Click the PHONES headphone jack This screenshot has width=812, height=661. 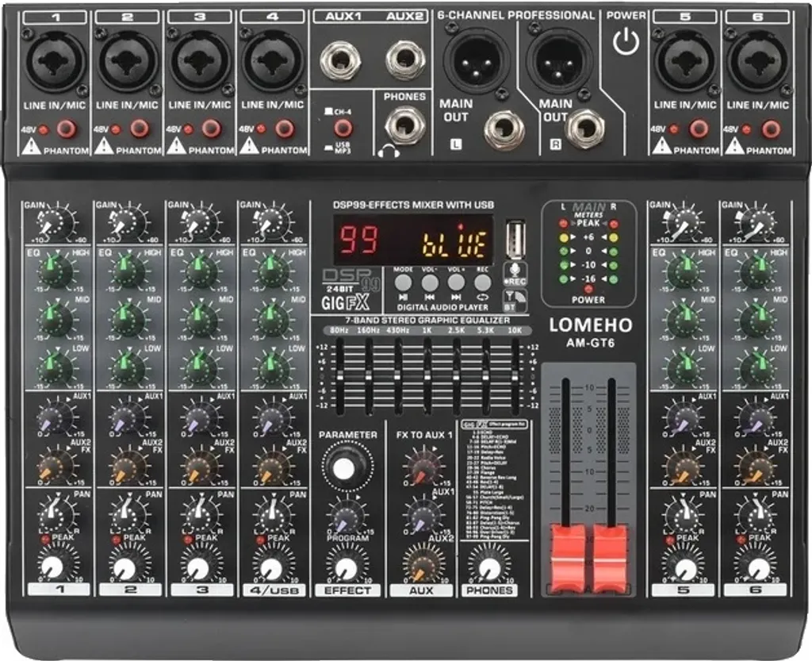tap(405, 125)
